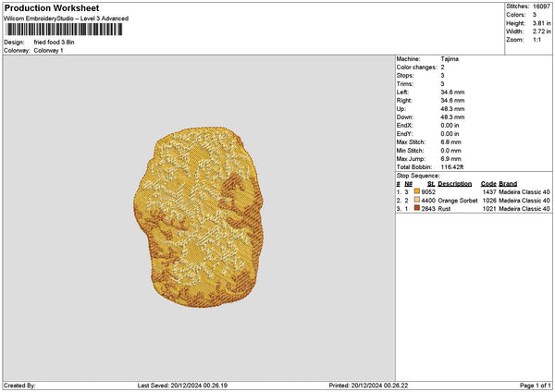Click Madeira Classic 40 in Rust row

pos(524,209)
